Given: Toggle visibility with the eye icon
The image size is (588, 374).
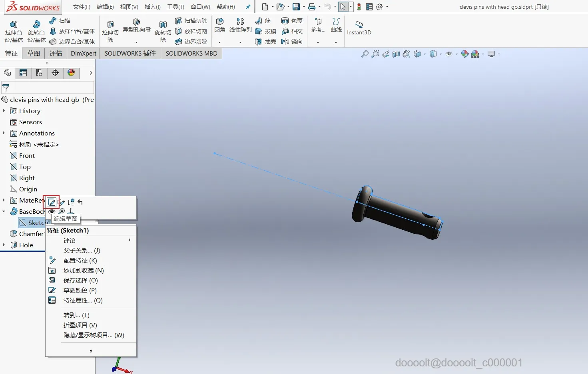Looking at the screenshot, I should coord(52,211).
